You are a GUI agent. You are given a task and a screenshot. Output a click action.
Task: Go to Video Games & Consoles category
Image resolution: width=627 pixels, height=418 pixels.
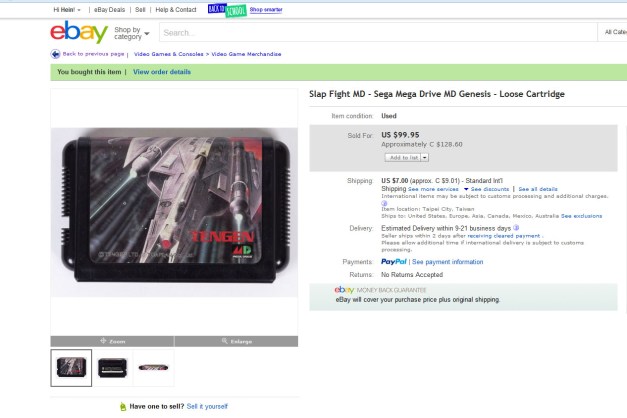pyautogui.click(x=168, y=54)
